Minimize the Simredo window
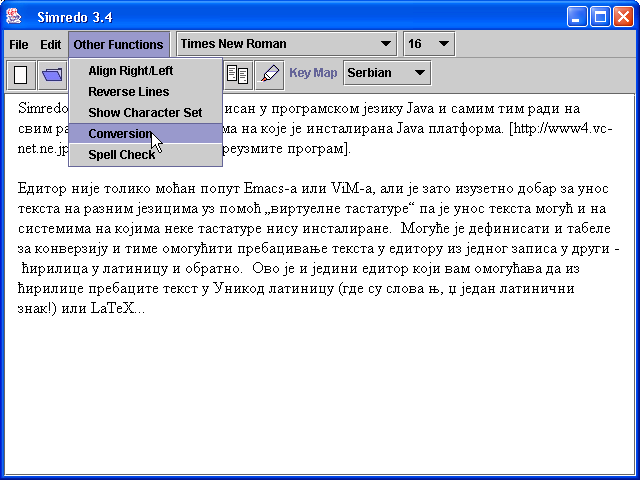This screenshot has width=640, height=480. tap(578, 16)
